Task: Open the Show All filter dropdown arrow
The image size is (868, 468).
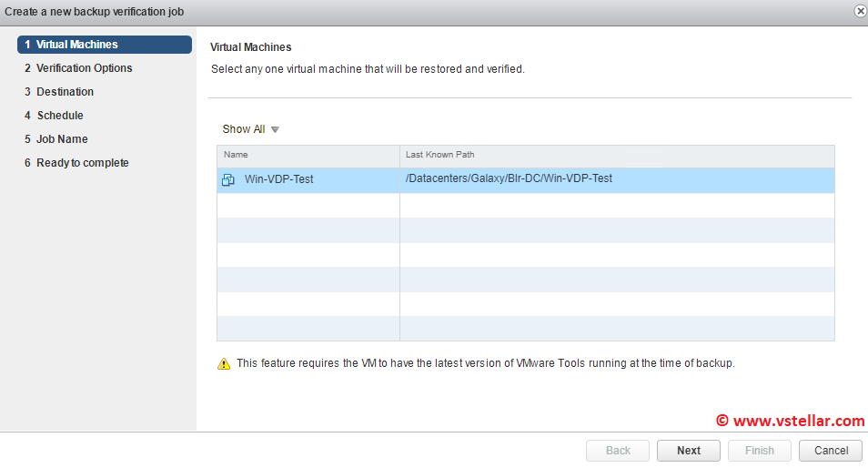Action: [x=275, y=129]
